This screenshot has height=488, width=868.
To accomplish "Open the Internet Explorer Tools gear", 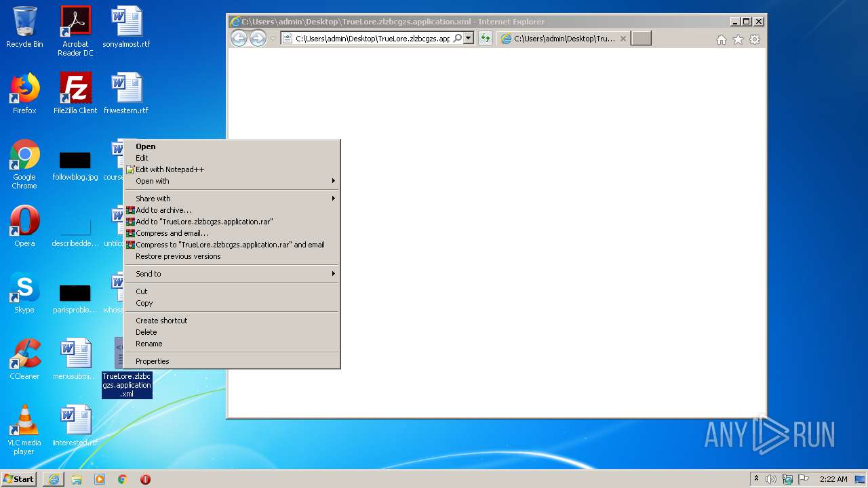I will pyautogui.click(x=755, y=39).
